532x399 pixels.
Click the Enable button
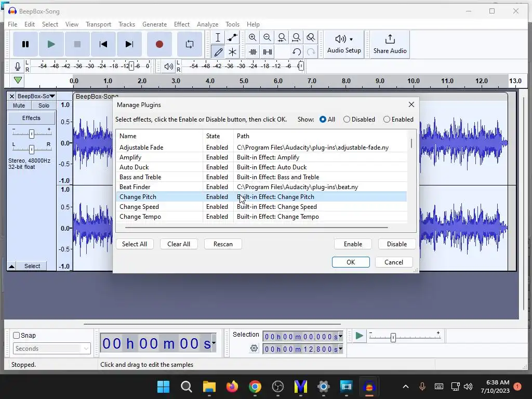click(353, 244)
